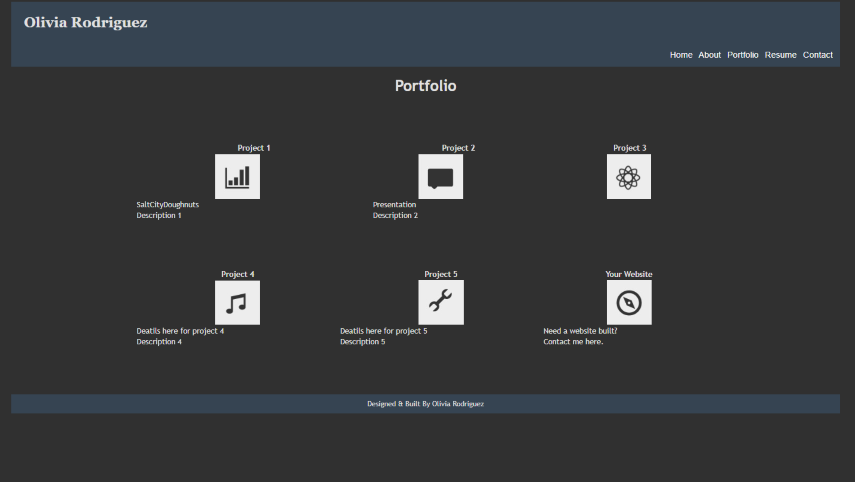The height and width of the screenshot is (482, 855).
Task: Click the music note icon for Project 4
Action: 237,303
